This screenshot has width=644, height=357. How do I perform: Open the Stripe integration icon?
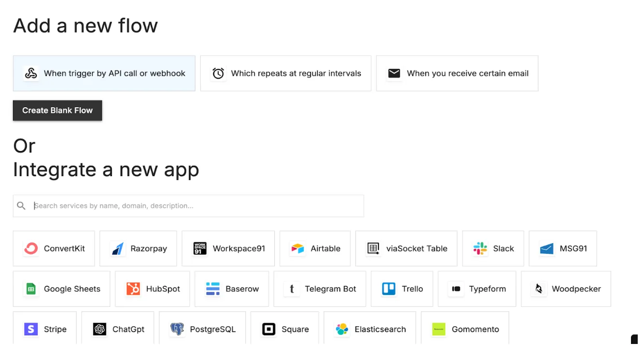[x=30, y=329]
